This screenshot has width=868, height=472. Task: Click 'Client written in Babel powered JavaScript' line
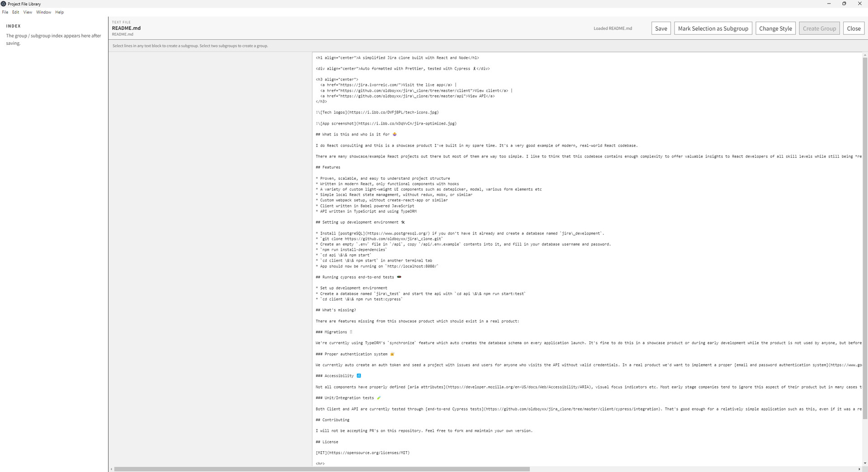coord(365,206)
